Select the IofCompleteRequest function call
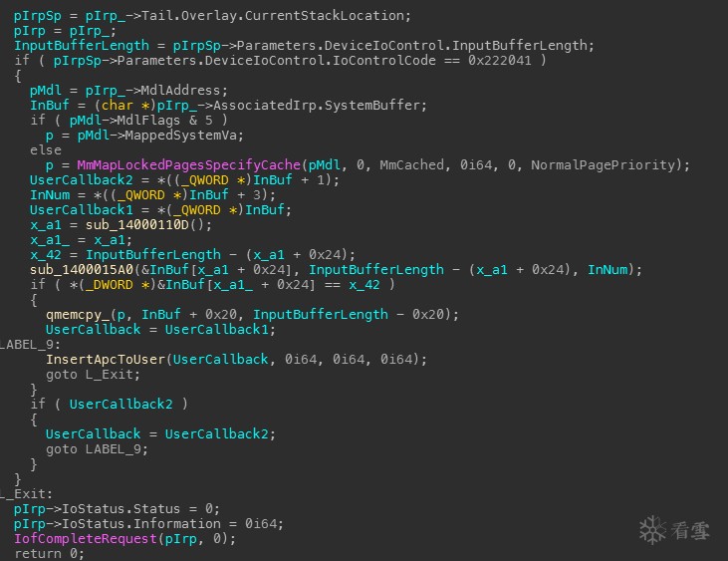 [86, 539]
